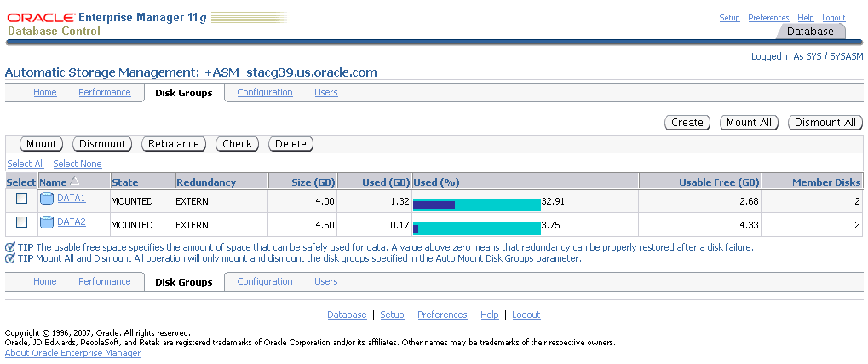The height and width of the screenshot is (364, 868).
Task: Click the Setup link in the header
Action: (x=730, y=18)
